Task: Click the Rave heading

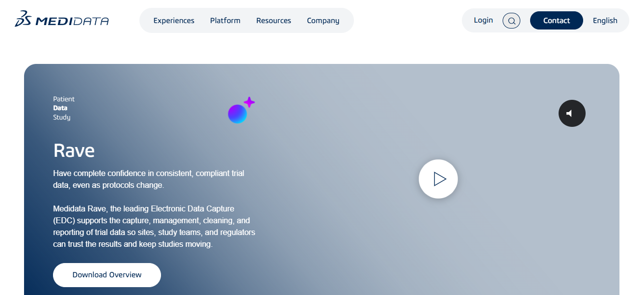Action: [74, 150]
